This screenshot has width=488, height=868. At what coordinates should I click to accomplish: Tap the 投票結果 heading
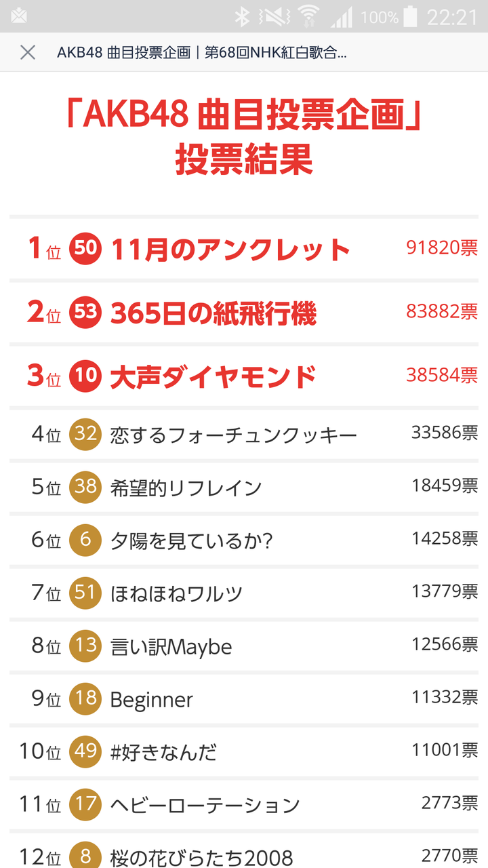244,161
